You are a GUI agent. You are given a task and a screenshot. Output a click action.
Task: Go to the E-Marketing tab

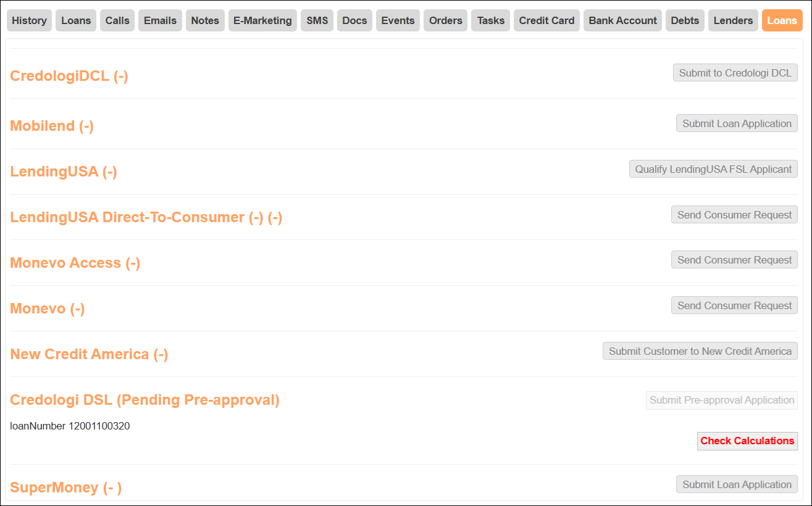tap(262, 20)
